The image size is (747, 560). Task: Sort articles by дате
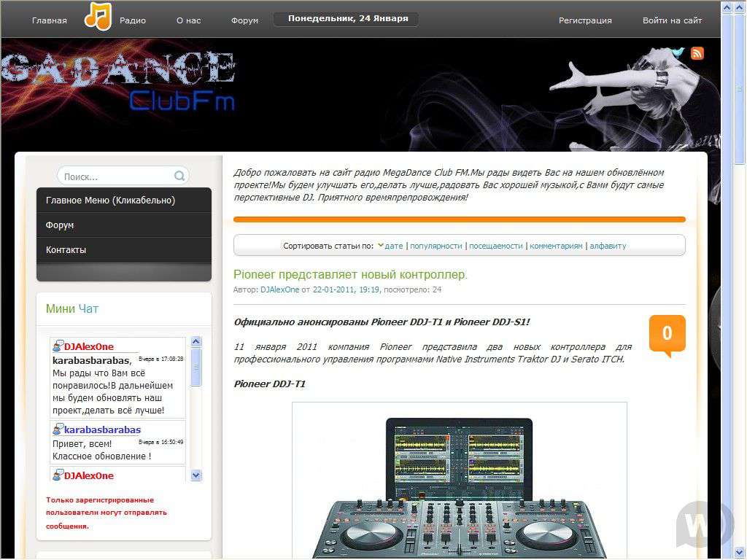coord(393,246)
